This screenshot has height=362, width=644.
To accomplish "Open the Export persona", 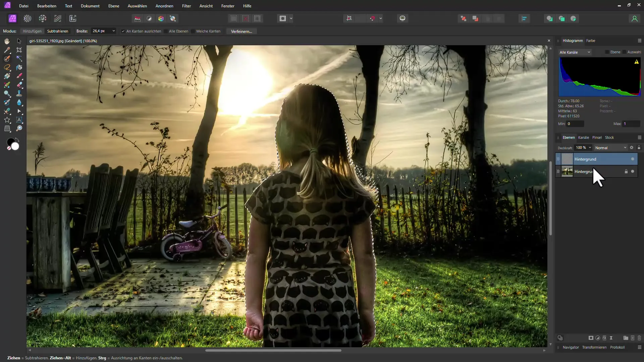I will click(x=73, y=18).
